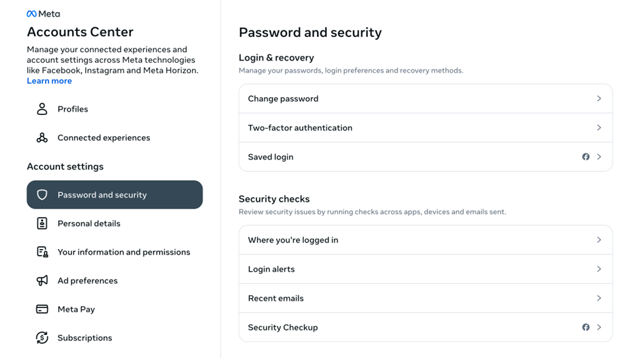
Task: Open Where you're logged in
Action: 293,240
